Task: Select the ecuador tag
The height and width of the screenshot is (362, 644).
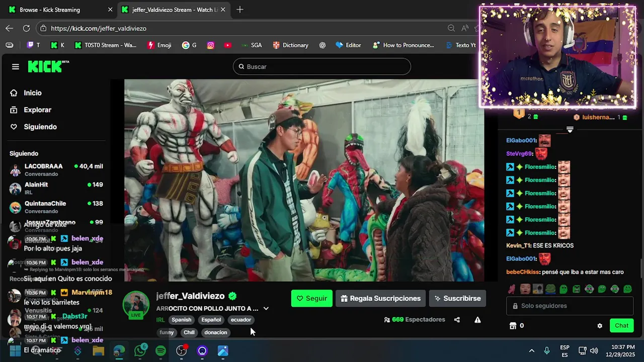Action: 241,320
